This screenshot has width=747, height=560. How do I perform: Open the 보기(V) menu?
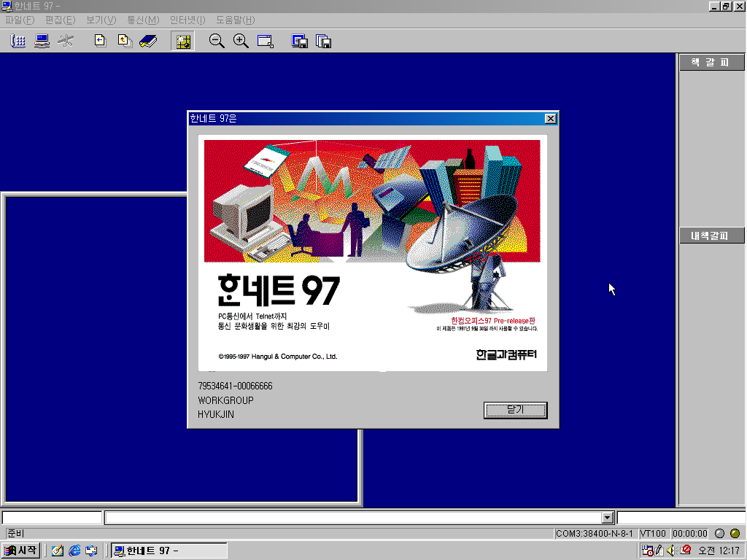click(101, 20)
